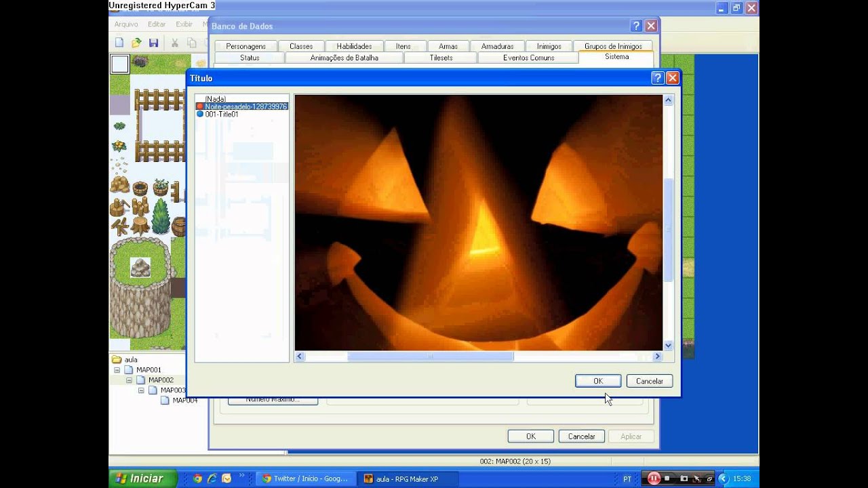The image size is (868, 488).
Task: Select 001-Title01 in the title list
Action: click(222, 114)
